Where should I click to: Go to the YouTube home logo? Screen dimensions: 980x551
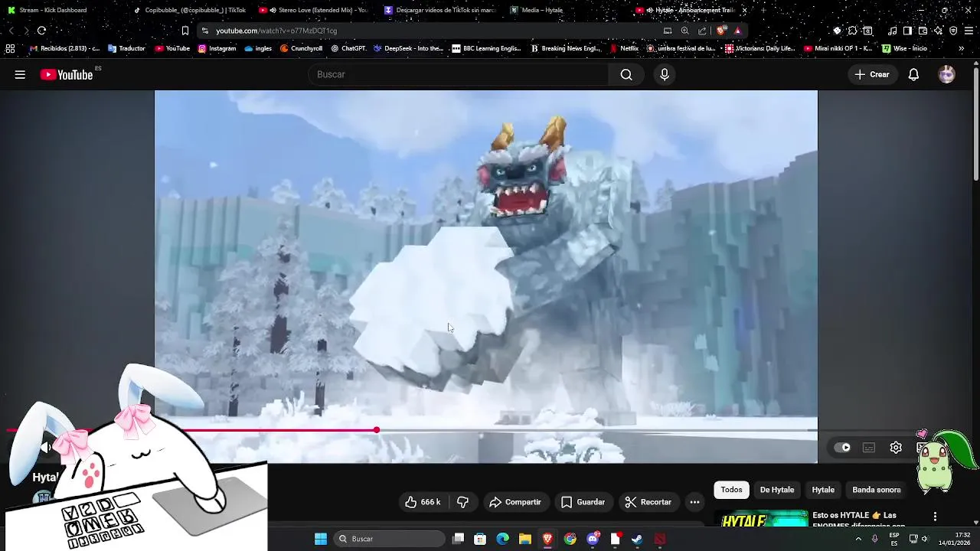pos(67,74)
